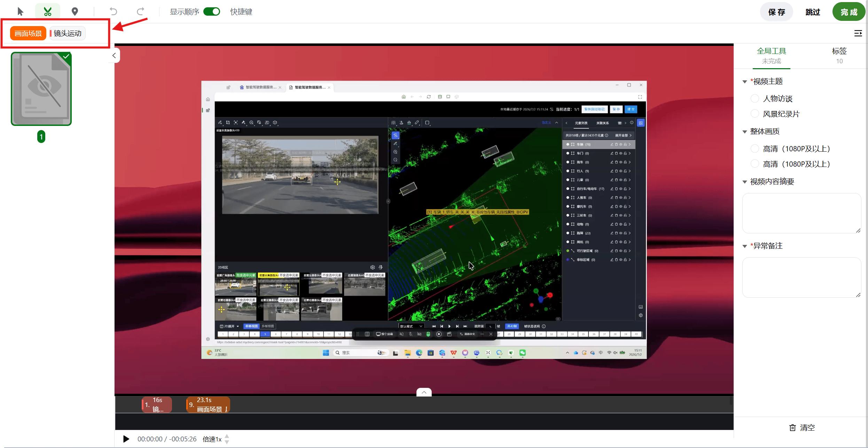868x448 pixels.
Task: Select the location pin marker tool
Action: pos(75,11)
